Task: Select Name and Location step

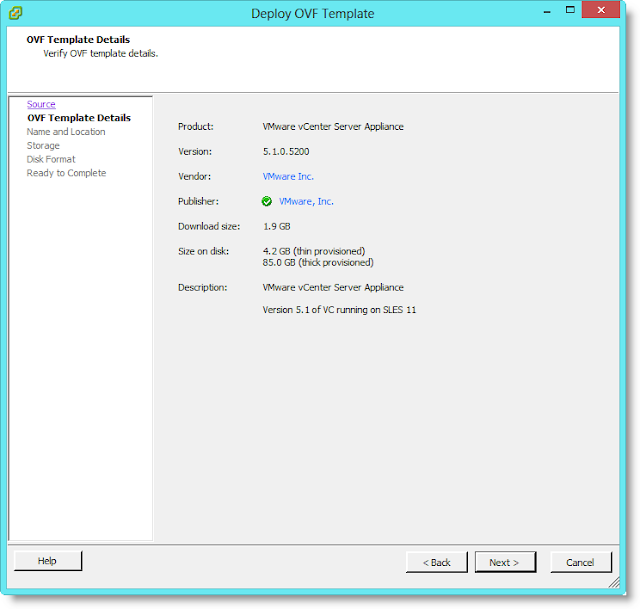Action: [66, 131]
